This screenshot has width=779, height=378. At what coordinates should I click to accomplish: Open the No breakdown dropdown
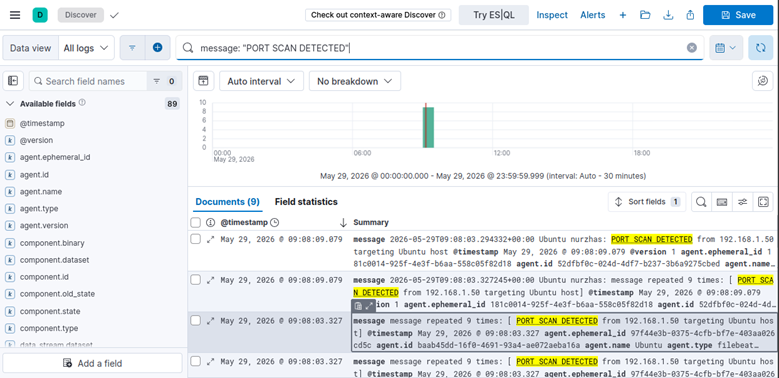pos(355,81)
